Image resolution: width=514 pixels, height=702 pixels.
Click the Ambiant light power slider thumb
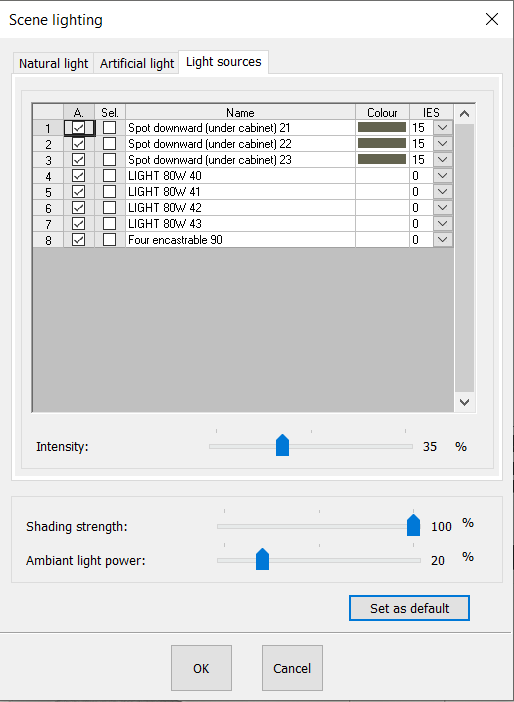coord(262,559)
